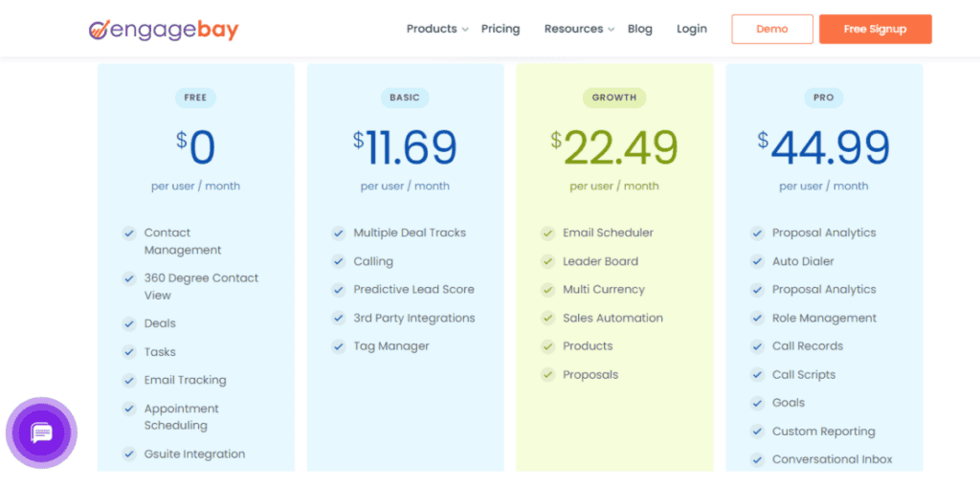The image size is (980, 487).
Task: Click checkmark icon beside Calling
Action: [x=339, y=261]
